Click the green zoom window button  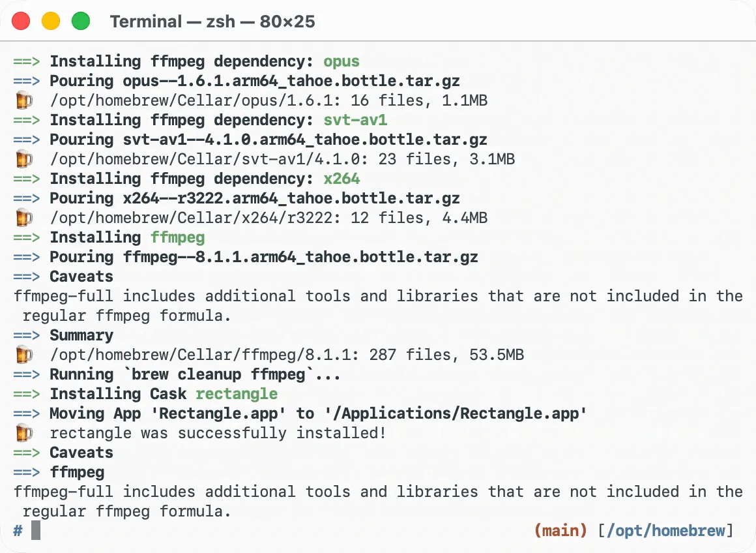81,22
